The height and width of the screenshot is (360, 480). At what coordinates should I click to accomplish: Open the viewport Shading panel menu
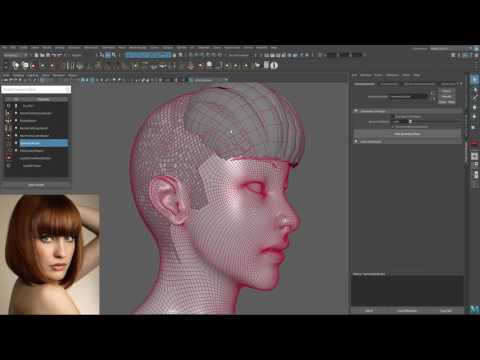[x=18, y=75]
